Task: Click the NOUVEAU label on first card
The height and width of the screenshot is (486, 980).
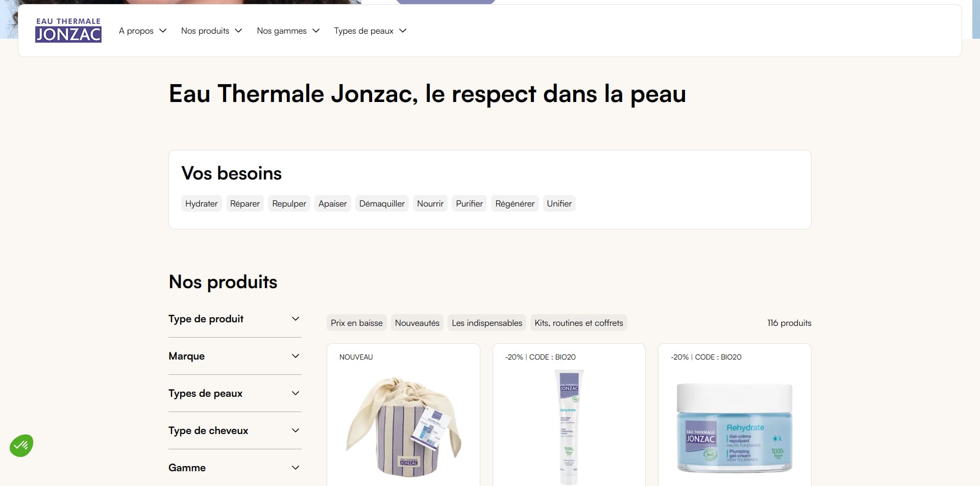Action: 356,357
